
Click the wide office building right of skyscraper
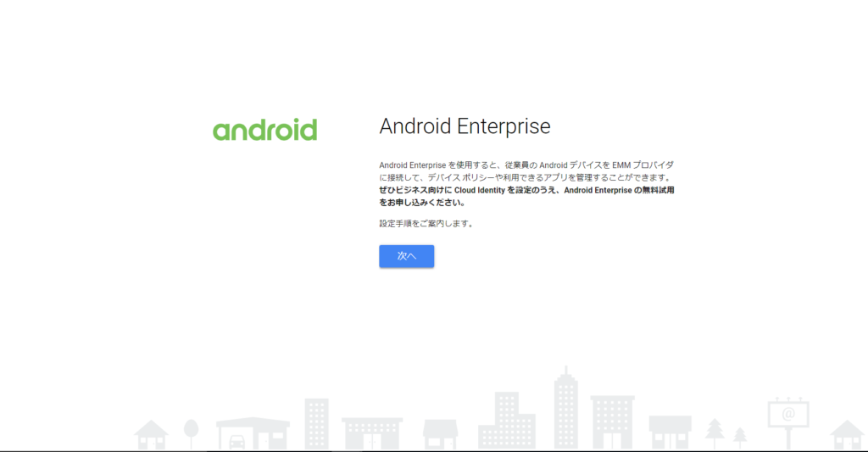[612, 422]
